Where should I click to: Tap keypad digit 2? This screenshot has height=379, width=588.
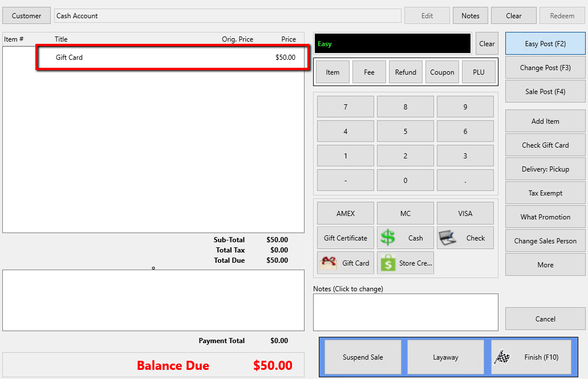click(405, 156)
